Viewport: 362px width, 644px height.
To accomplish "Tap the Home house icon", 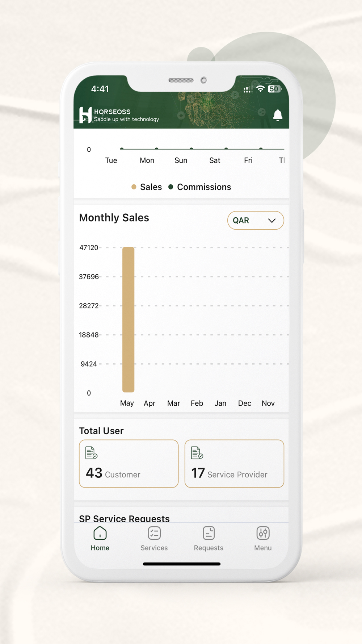I will pos(100,533).
